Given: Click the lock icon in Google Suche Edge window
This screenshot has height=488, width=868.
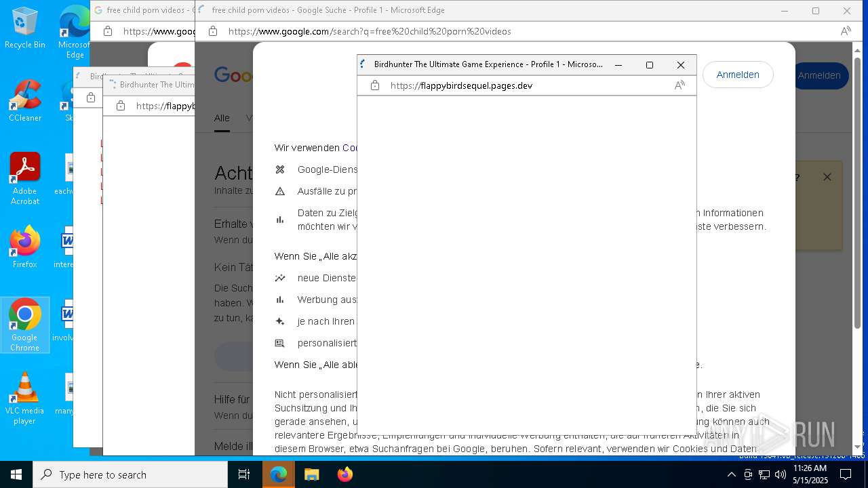Looking at the screenshot, I should click(x=213, y=31).
